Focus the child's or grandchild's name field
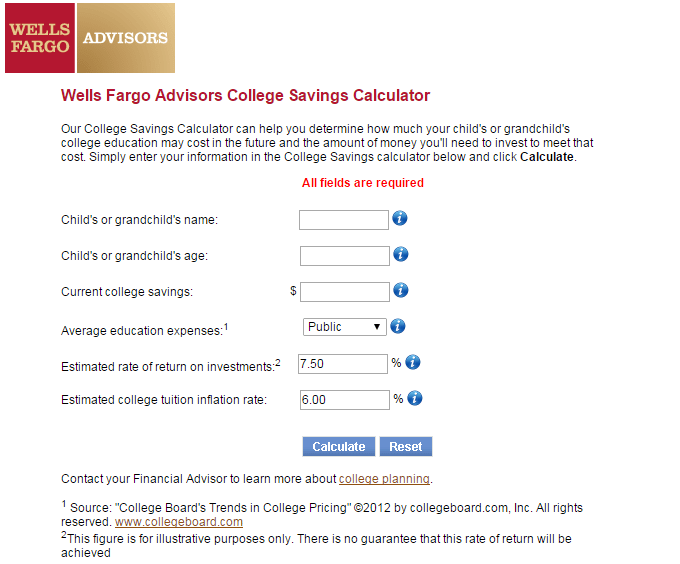The height and width of the screenshot is (564, 680). 343,220
